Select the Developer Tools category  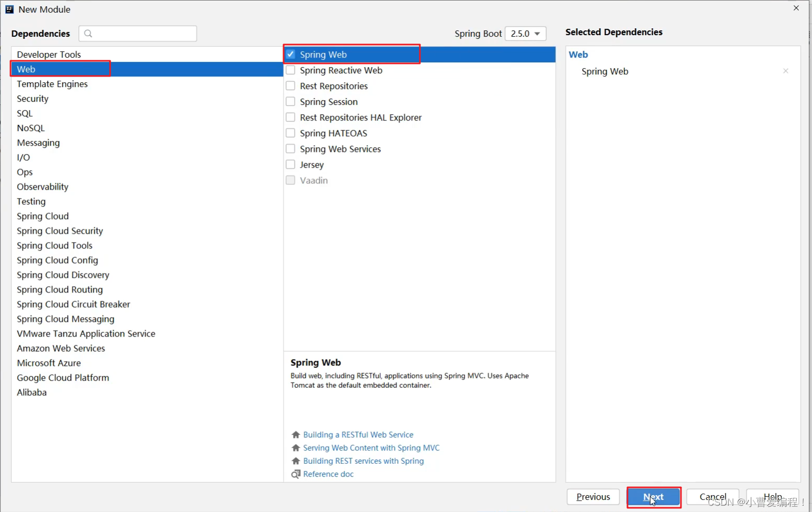(147, 55)
